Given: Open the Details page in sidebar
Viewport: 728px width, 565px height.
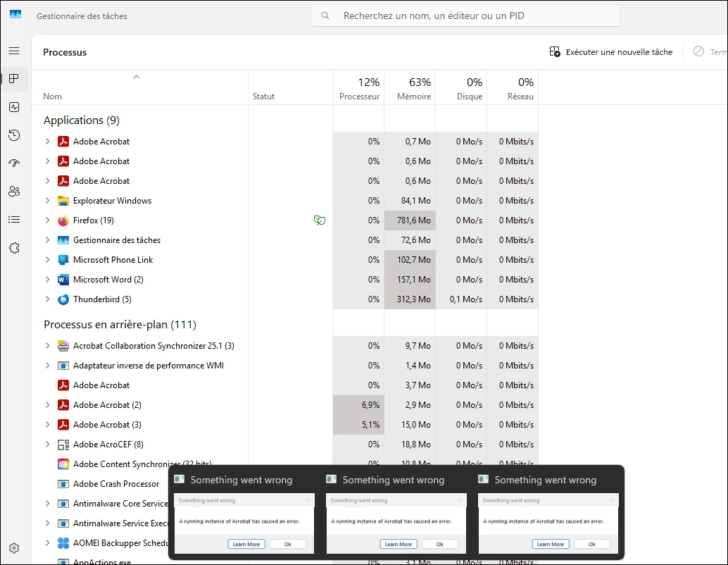Looking at the screenshot, I should coord(14,219).
